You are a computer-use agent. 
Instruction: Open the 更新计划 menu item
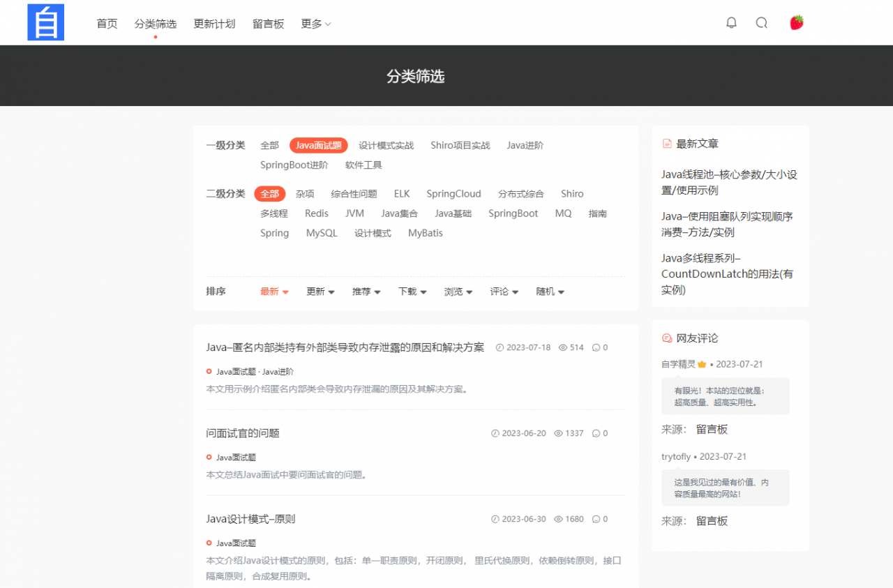pyautogui.click(x=214, y=23)
